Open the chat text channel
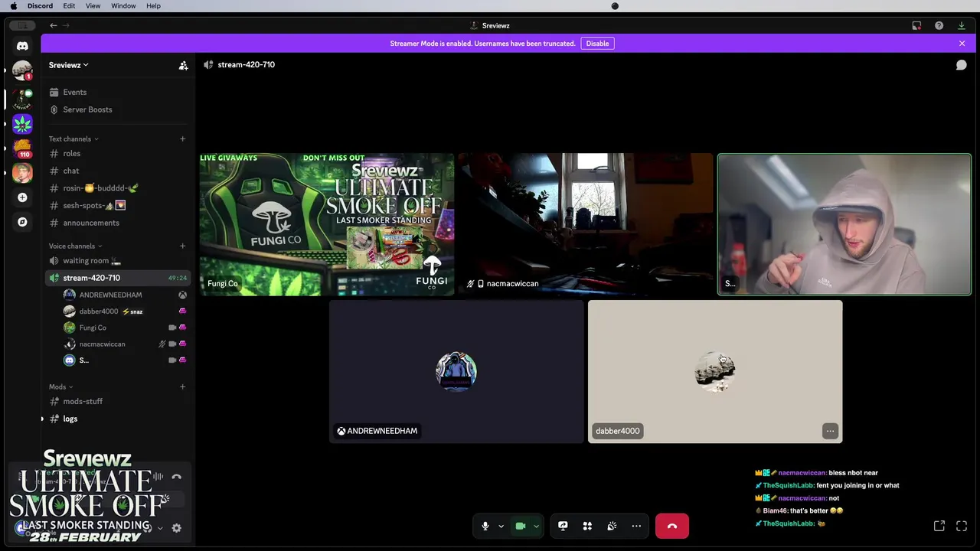This screenshot has width=980, height=551. pyautogui.click(x=119, y=171)
